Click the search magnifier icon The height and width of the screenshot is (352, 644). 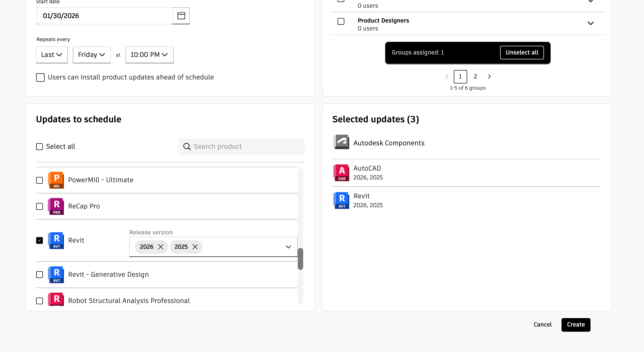pyautogui.click(x=187, y=147)
